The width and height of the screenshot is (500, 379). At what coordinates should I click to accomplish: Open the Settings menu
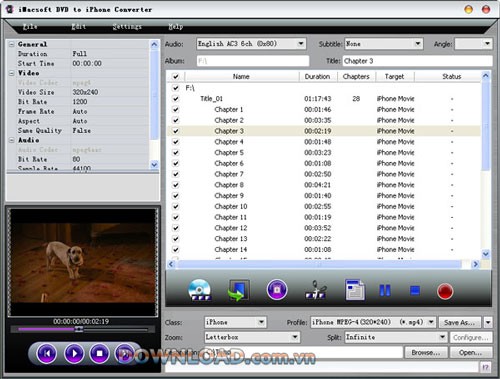click(x=127, y=26)
